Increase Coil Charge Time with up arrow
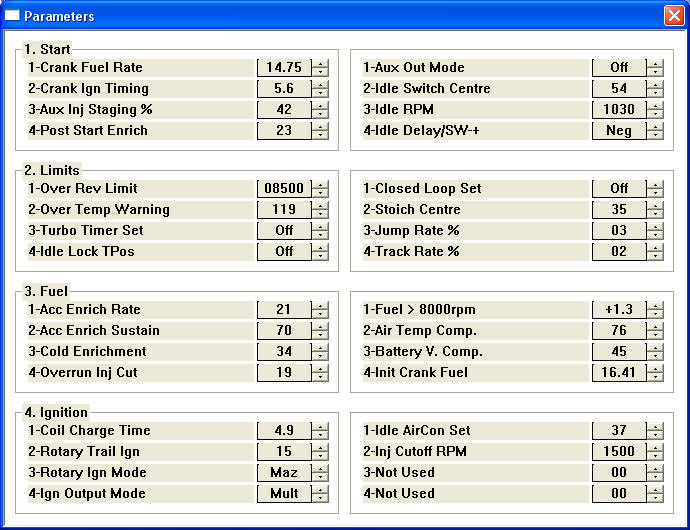The width and height of the screenshot is (690, 530). [320, 427]
